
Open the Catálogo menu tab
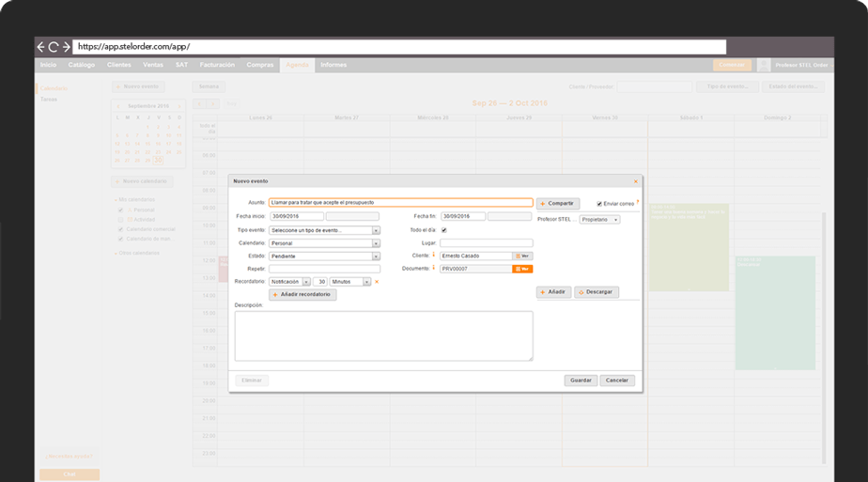[82, 65]
